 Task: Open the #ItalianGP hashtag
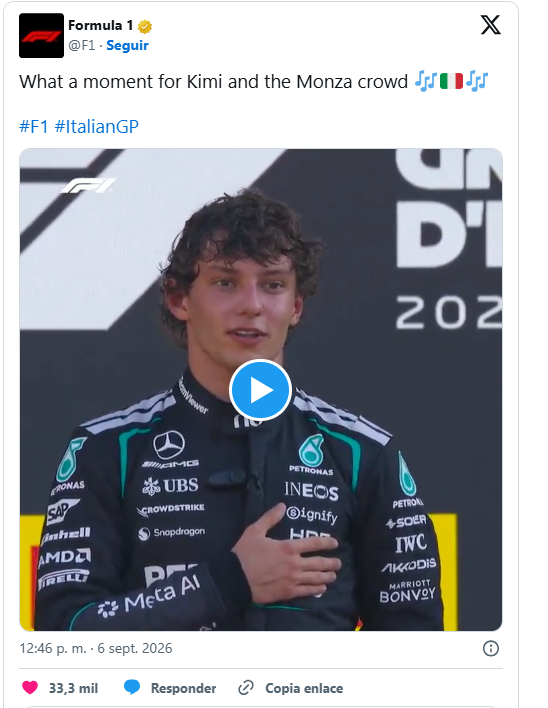[x=97, y=126]
